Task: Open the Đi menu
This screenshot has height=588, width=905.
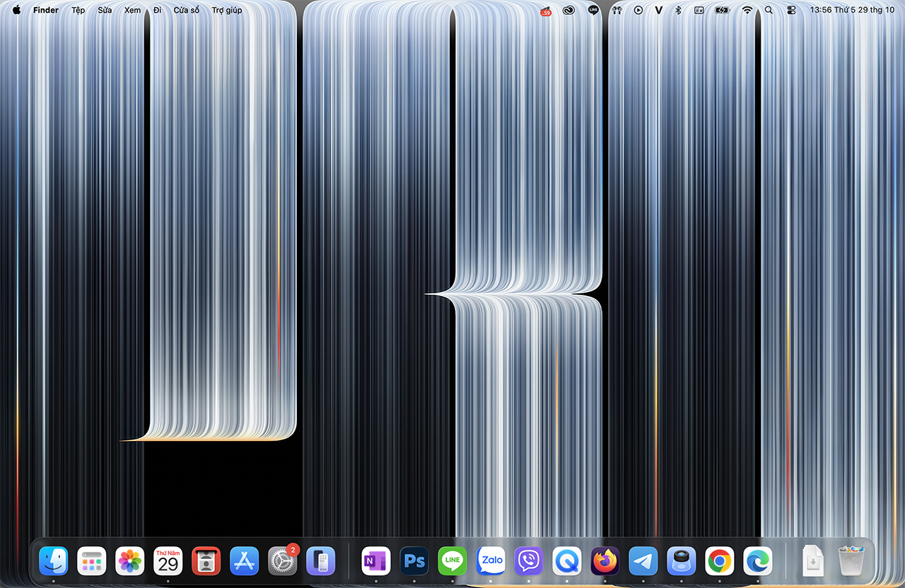Action: tap(158, 10)
